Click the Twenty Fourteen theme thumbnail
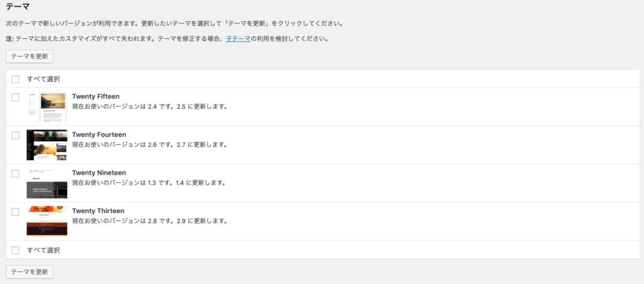644x284 pixels. coord(47,145)
